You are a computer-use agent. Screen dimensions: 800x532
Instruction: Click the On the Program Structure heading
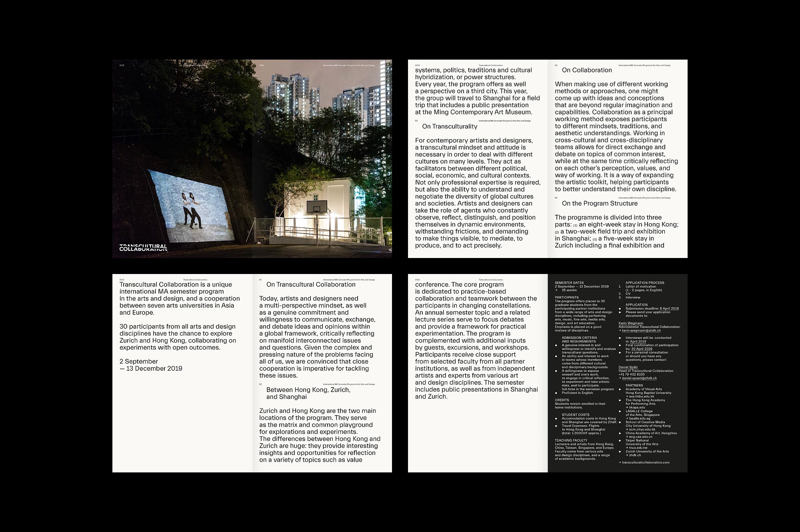pyautogui.click(x=600, y=203)
